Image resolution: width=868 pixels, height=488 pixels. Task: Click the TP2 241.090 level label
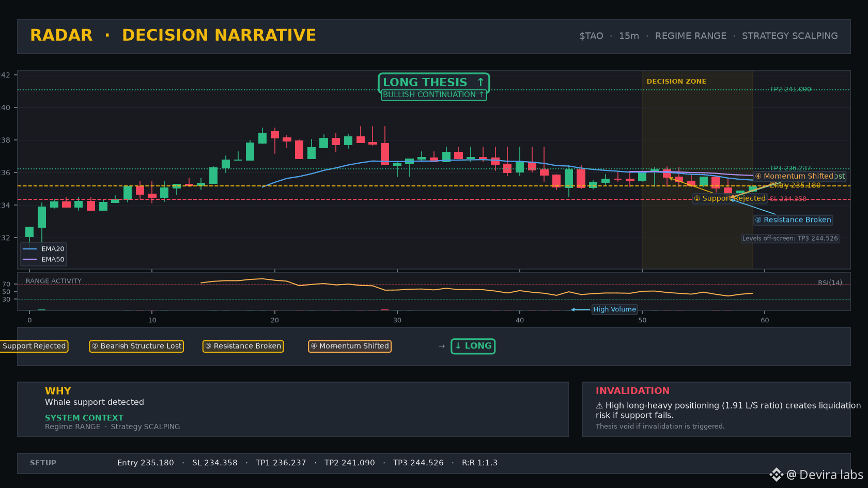click(790, 89)
